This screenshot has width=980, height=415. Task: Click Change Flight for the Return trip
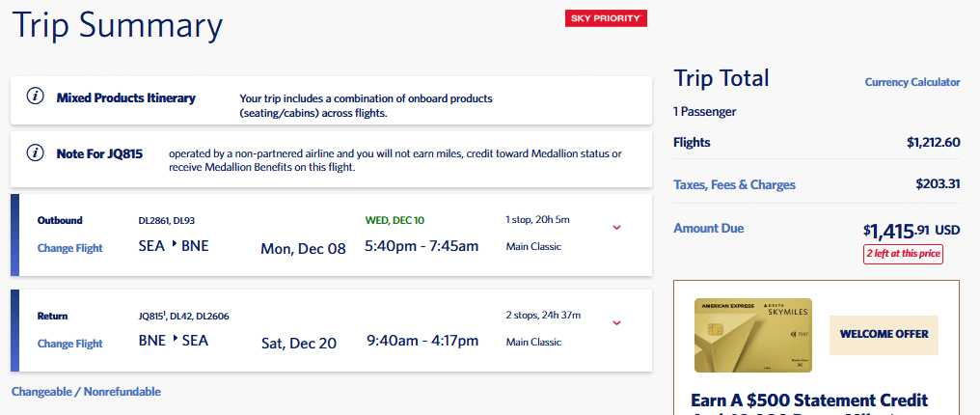(70, 344)
